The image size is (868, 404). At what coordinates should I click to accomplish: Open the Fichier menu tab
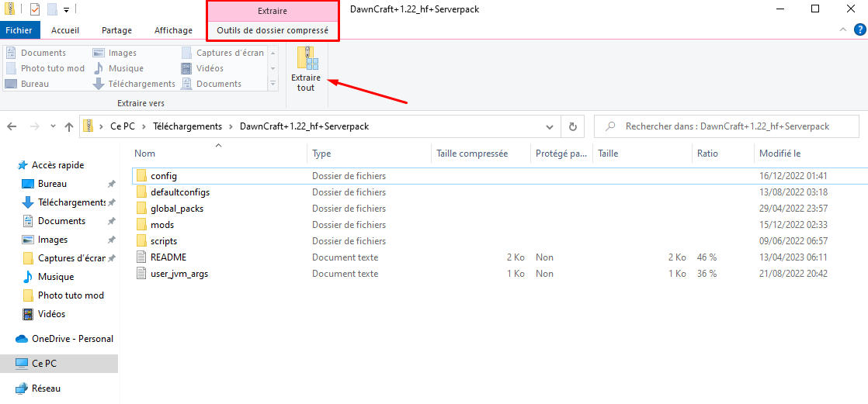tap(19, 30)
